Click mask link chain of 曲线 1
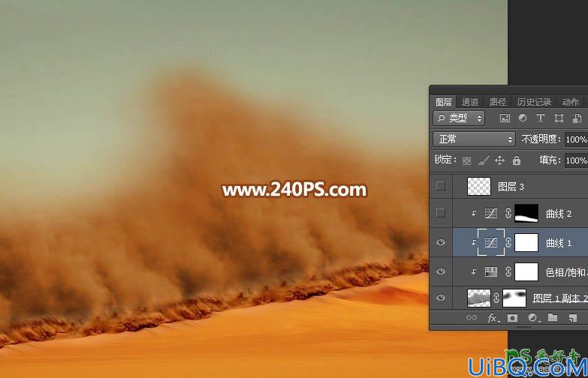 (508, 243)
